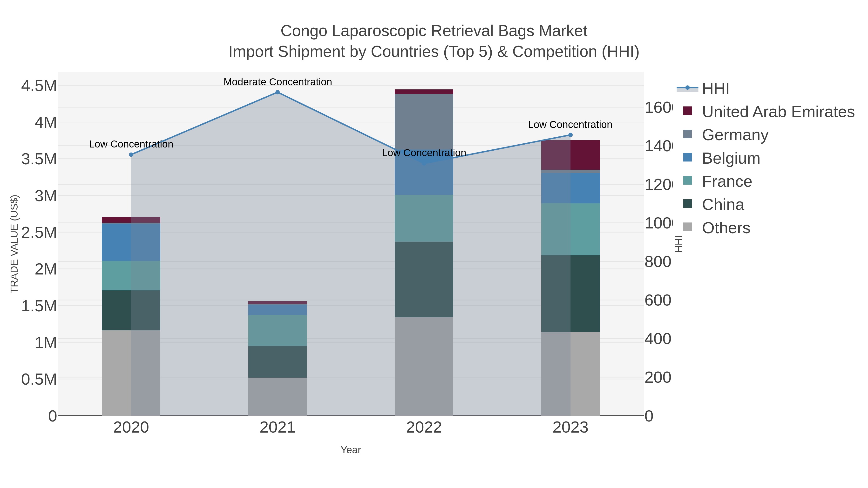This screenshot has height=488, width=868.
Task: Click the 2020 France bar segment
Action: point(131,275)
